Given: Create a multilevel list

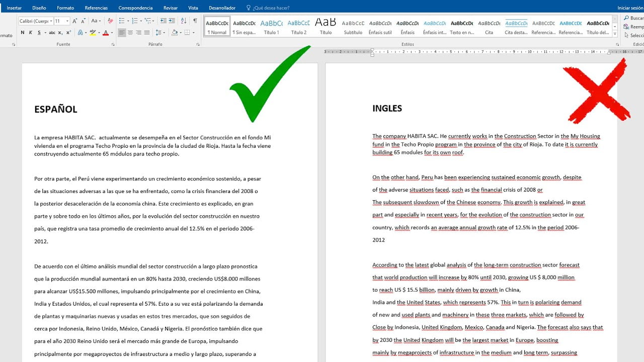Looking at the screenshot, I should [147, 21].
